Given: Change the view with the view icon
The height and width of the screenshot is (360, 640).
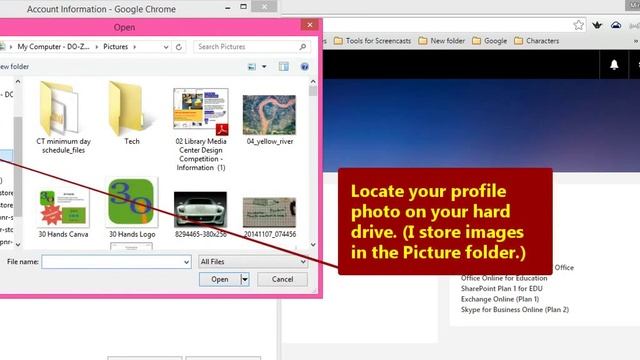Looking at the screenshot, I should point(252,67).
